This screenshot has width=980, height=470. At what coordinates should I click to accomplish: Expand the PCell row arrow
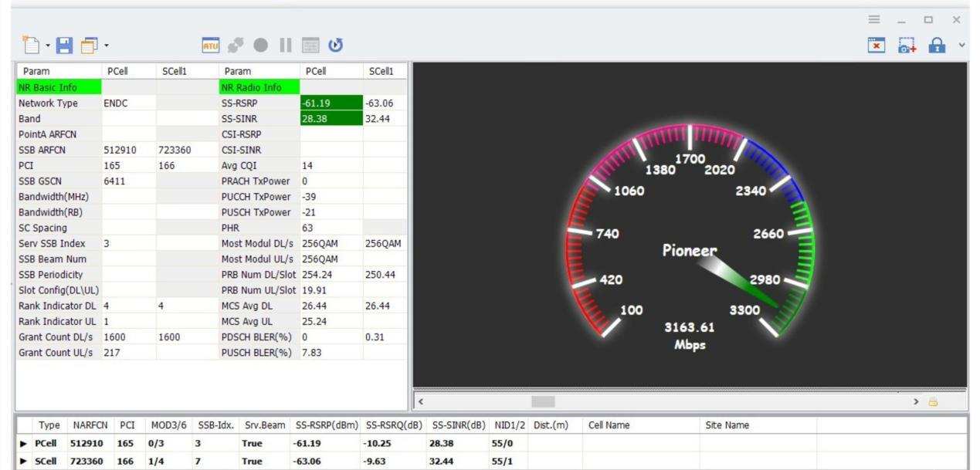(x=23, y=444)
